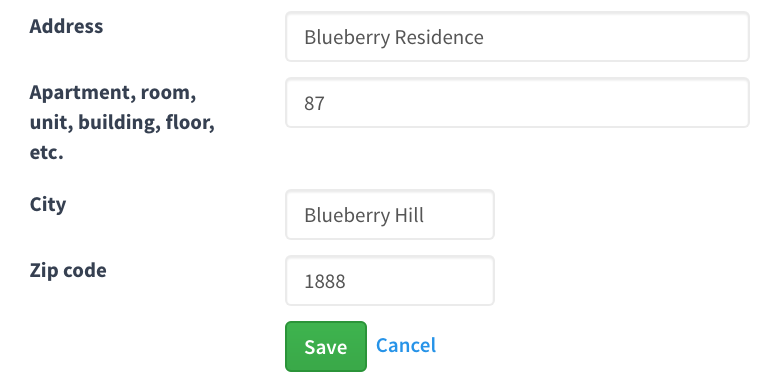Click the 'Apartment, room,' label text
782x384 pixels.
click(x=113, y=93)
